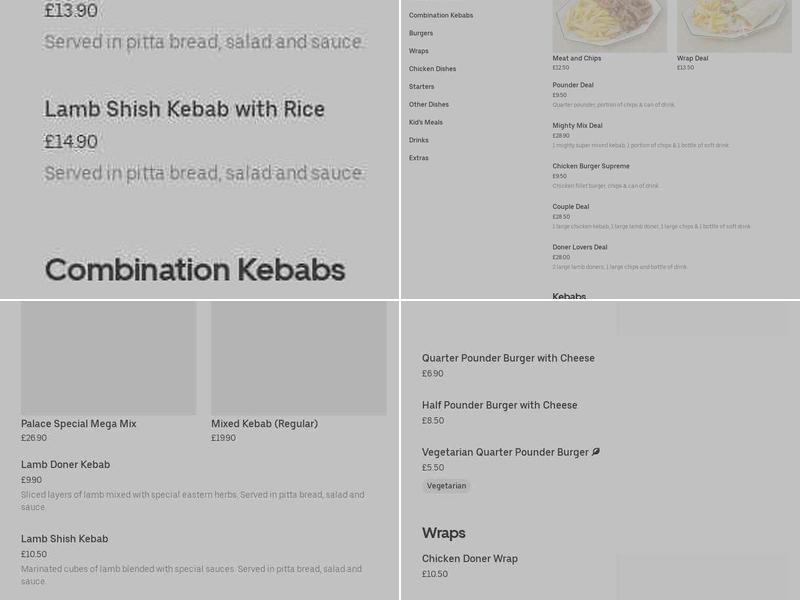The image size is (800, 600).
Task: Click the Meat and Chips photo
Action: click(609, 25)
